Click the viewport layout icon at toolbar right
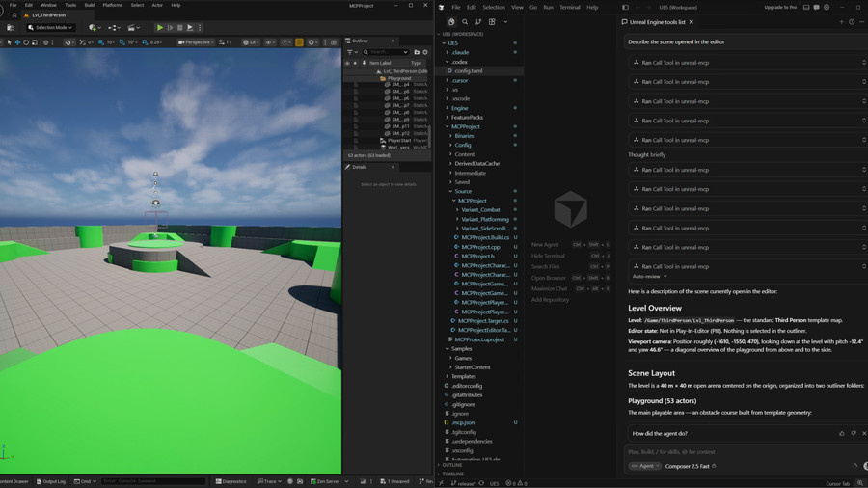This screenshot has width=868, height=488. (334, 42)
